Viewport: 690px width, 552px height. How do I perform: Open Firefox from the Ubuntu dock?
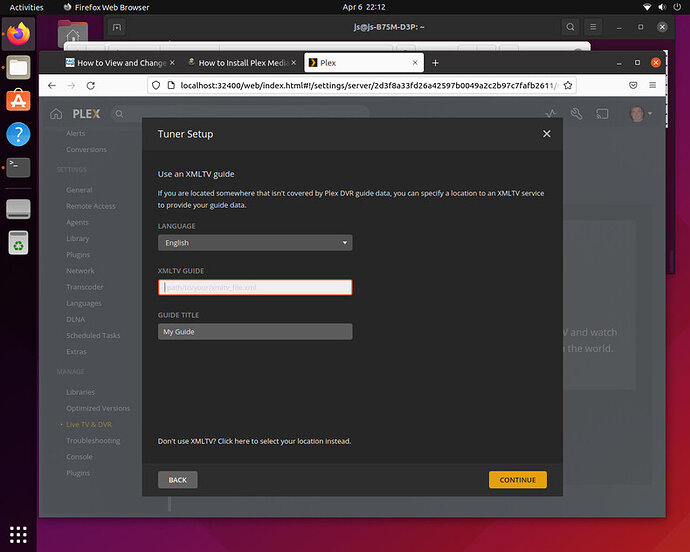(x=18, y=34)
